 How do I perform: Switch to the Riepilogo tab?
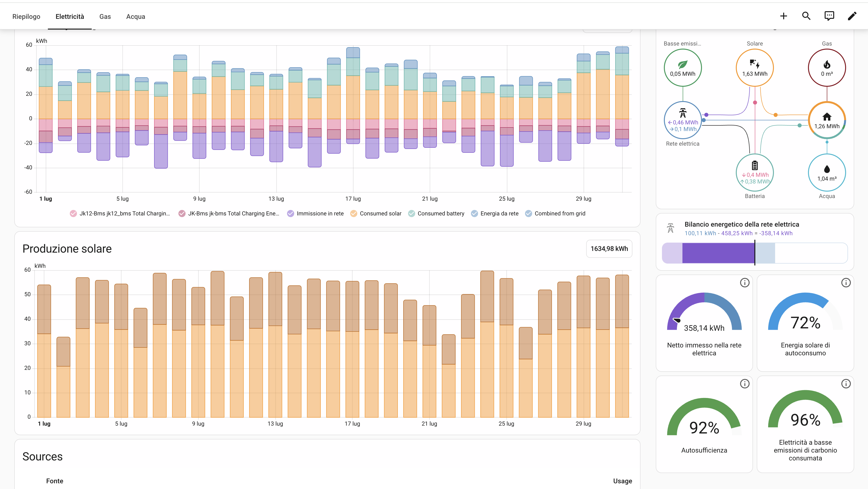tap(26, 16)
